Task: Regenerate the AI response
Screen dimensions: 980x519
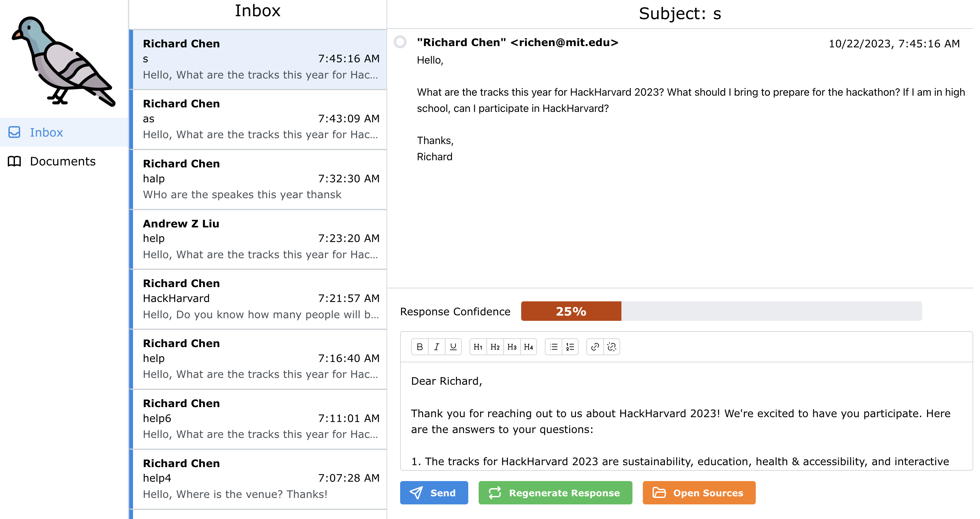Action: [x=554, y=493]
